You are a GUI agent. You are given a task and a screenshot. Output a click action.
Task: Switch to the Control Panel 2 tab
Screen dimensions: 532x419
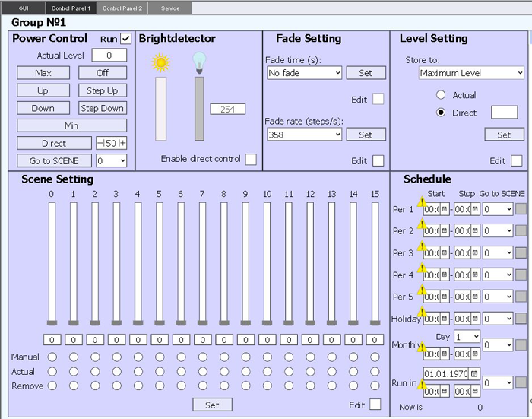click(x=122, y=8)
